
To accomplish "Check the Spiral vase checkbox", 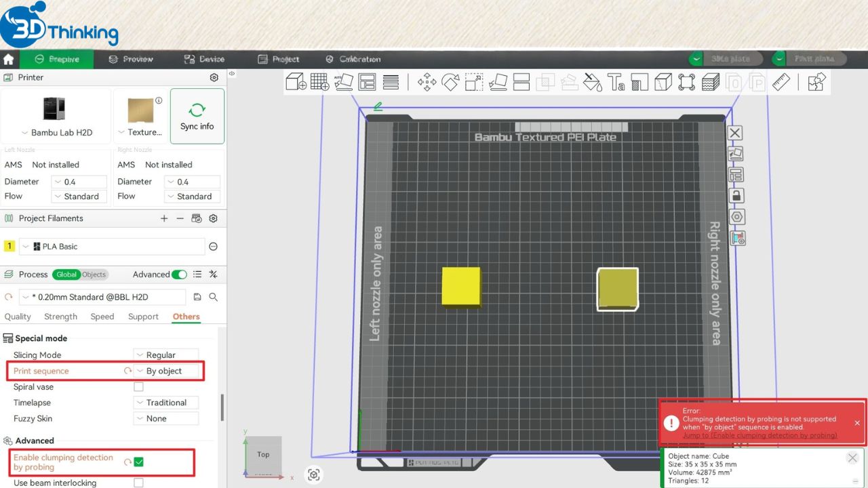I will [x=138, y=387].
